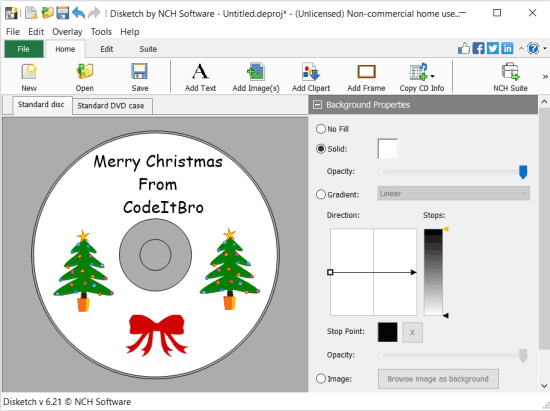Click the thumbs-up like icon

464,48
